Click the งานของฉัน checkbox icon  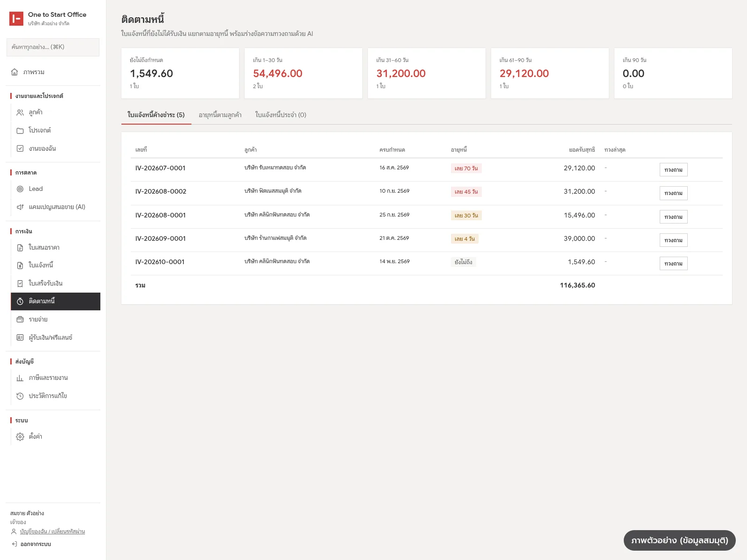(x=20, y=148)
